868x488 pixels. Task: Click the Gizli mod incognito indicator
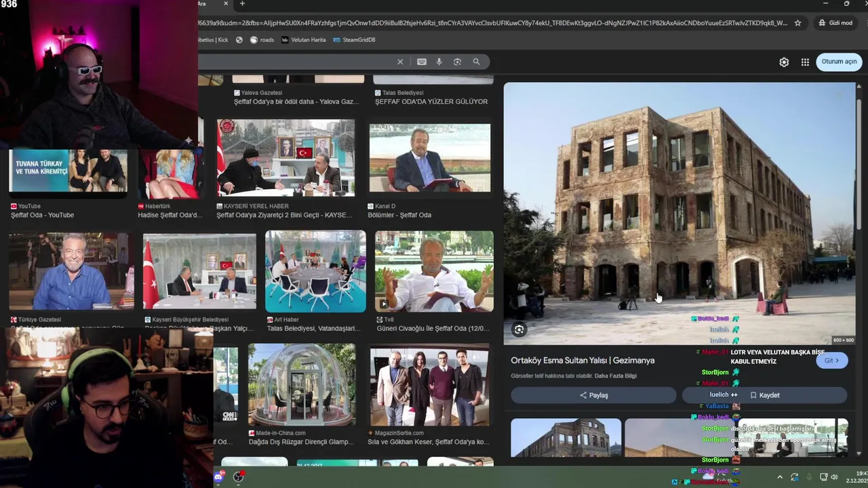pyautogui.click(x=835, y=22)
